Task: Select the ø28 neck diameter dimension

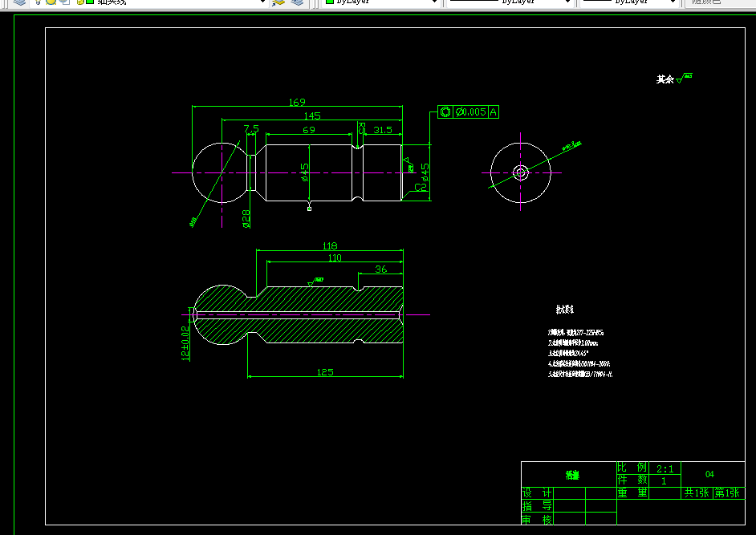Action: 246,218
